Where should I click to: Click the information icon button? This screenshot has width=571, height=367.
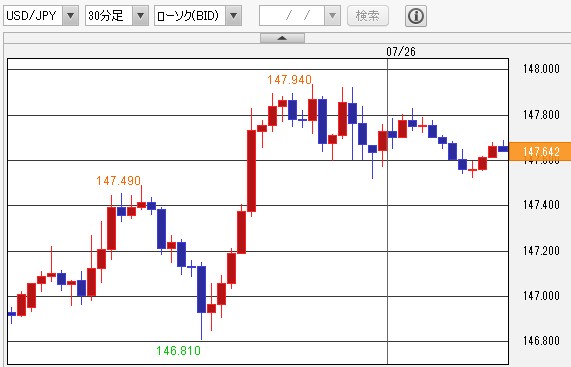(x=416, y=16)
